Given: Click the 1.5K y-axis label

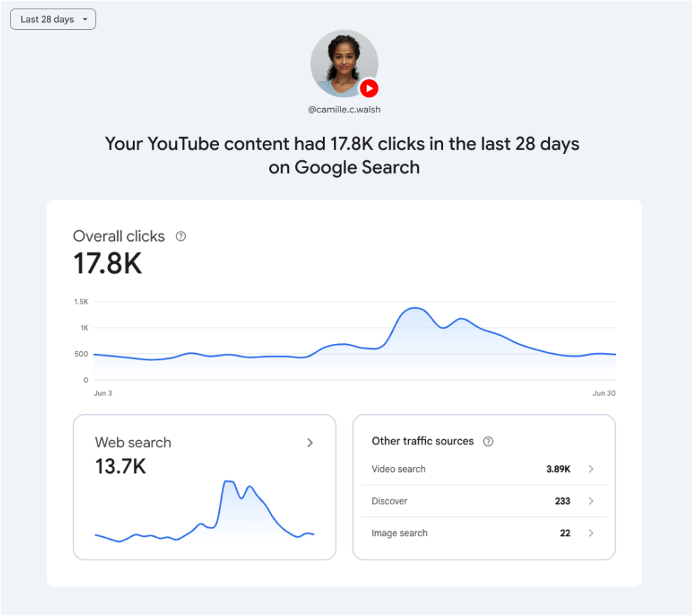Looking at the screenshot, I should tap(81, 302).
